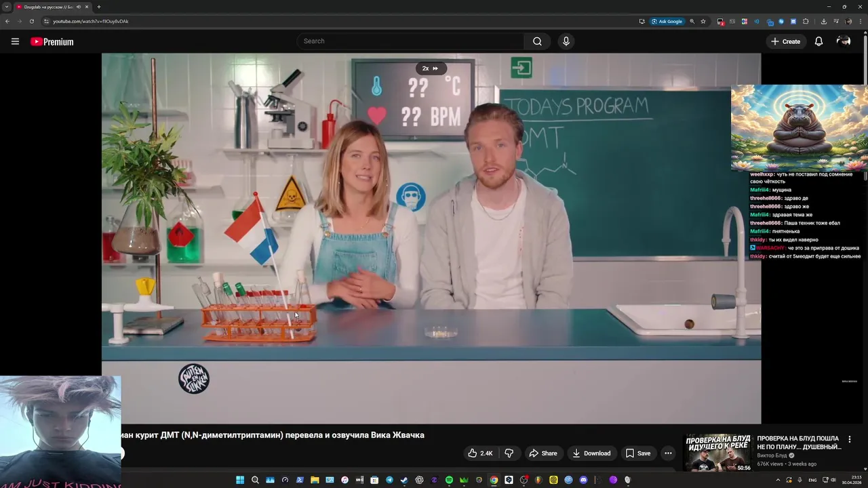This screenshot has height=488, width=868.
Task: Open 'ПРОВЕРКА НА БЛУД ПОШЛА' video title
Action: click(799, 443)
